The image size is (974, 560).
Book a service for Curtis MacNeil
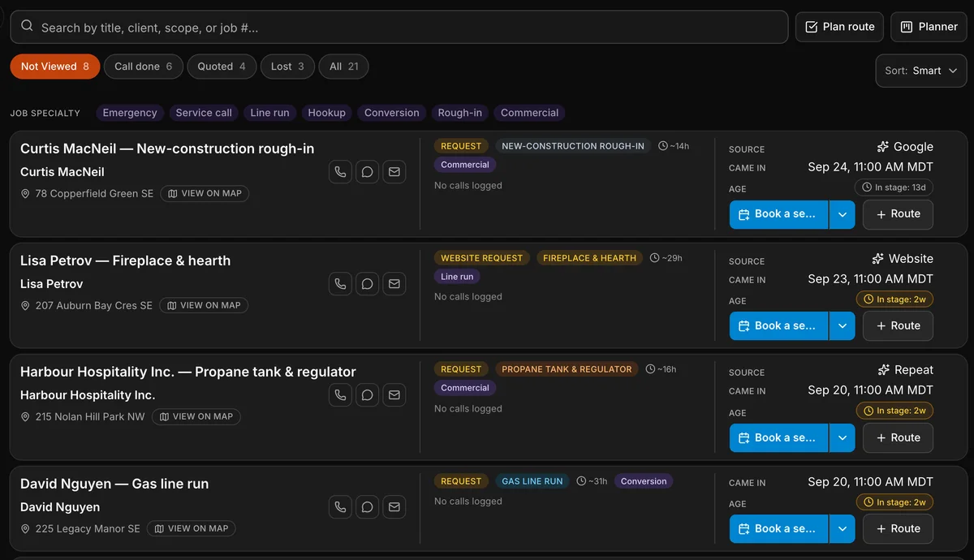pyautogui.click(x=778, y=214)
